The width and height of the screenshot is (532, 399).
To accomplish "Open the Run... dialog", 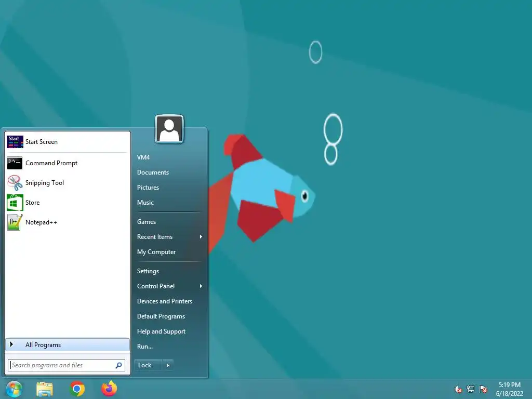I will [x=144, y=347].
